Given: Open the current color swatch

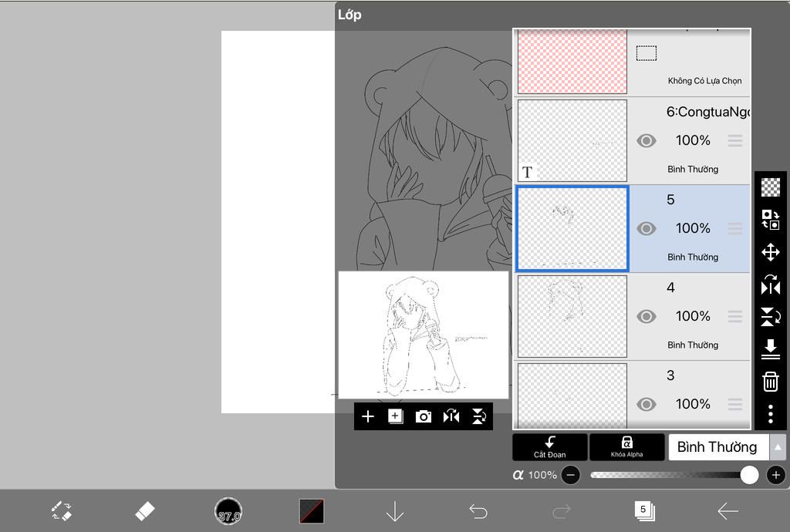Looking at the screenshot, I should point(312,511).
